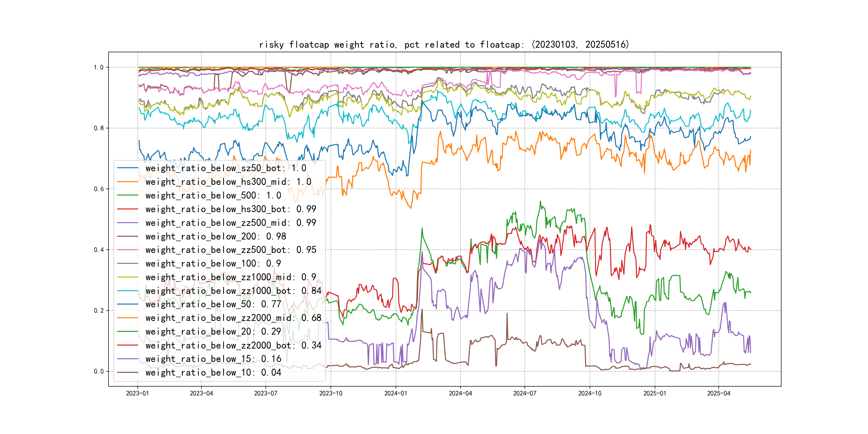
Task: Click the 2025-04 x-axis tick label
Action: tap(719, 393)
